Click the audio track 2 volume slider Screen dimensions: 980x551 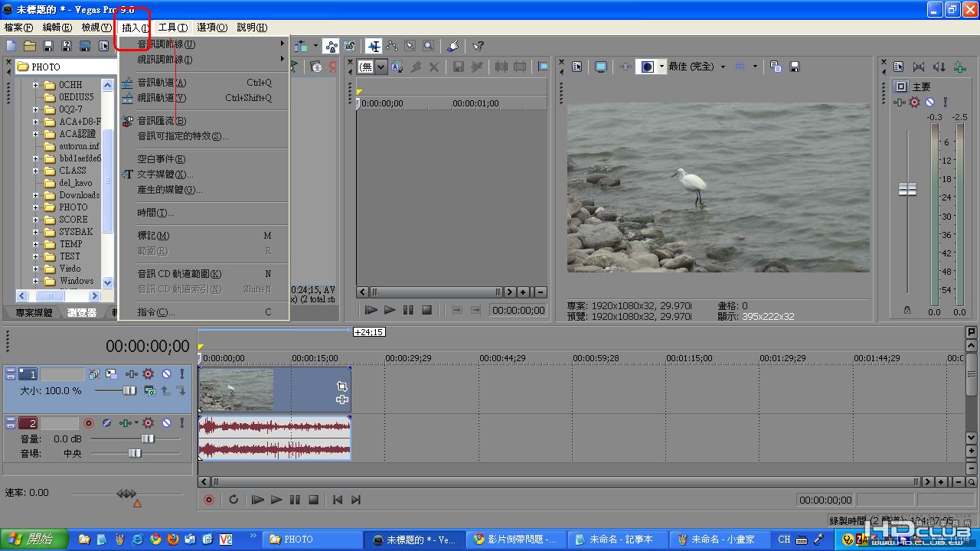147,439
